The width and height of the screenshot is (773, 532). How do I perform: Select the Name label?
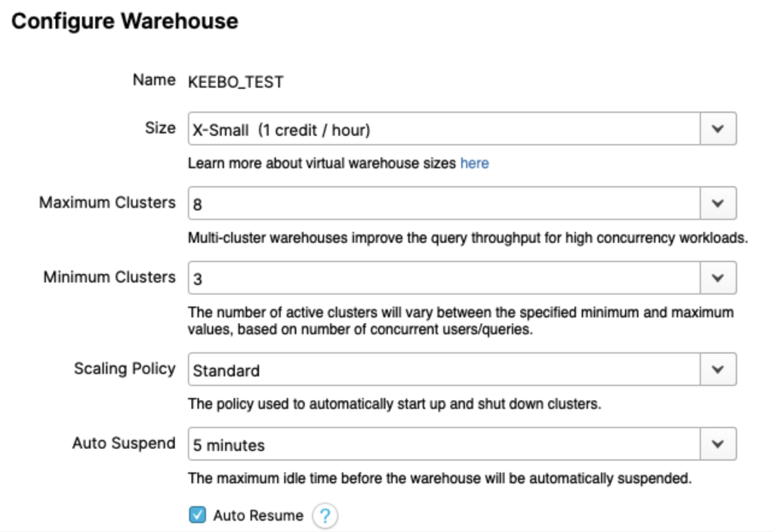point(152,80)
